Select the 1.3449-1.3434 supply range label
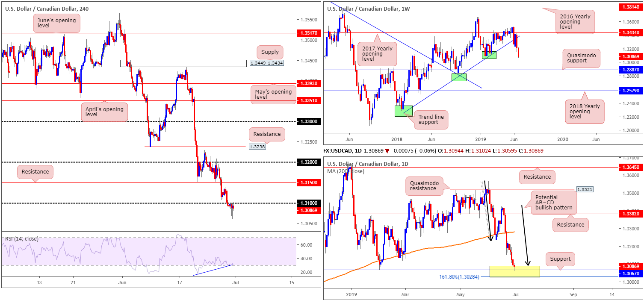This screenshot has height=303, width=644. 266,63
